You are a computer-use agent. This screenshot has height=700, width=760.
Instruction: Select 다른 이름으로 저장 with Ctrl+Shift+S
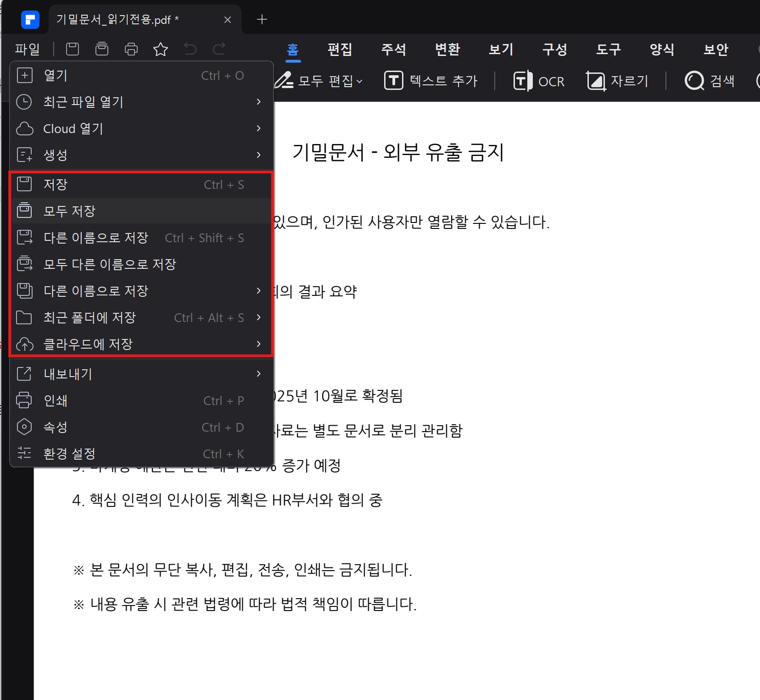142,238
